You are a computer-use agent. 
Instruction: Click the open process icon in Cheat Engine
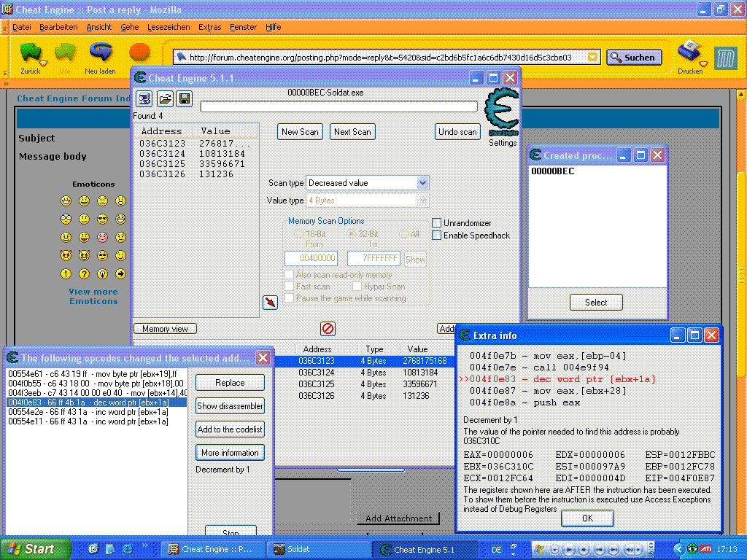coord(144,98)
